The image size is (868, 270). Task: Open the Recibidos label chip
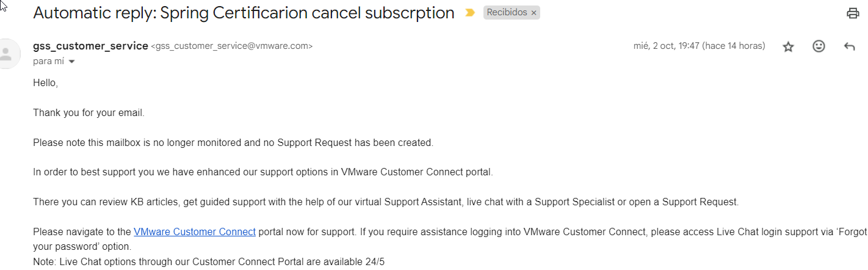click(507, 13)
